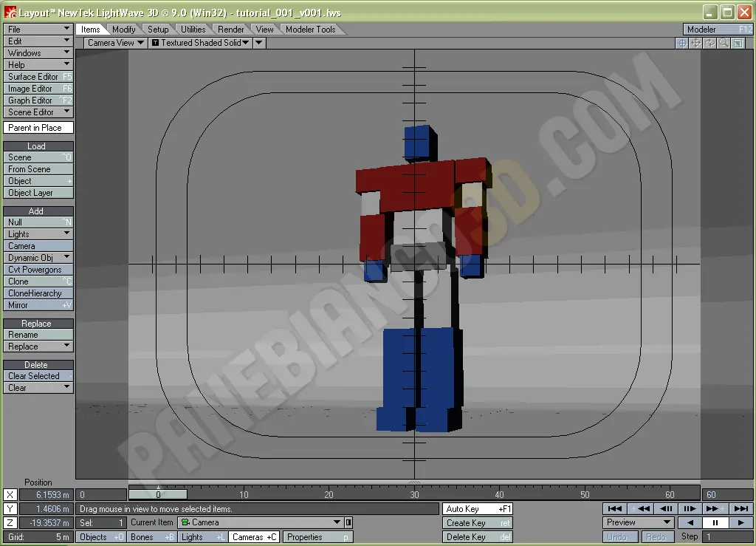This screenshot has width=756, height=546.
Task: Open the Textured Shaded Solid display dropdown
Action: point(201,43)
